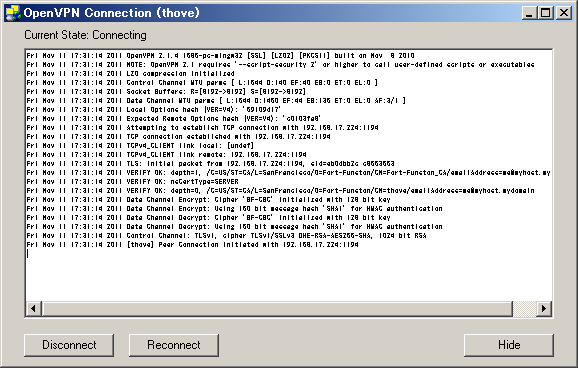Hide the connection log window
The image size is (578, 368).
pos(509,345)
